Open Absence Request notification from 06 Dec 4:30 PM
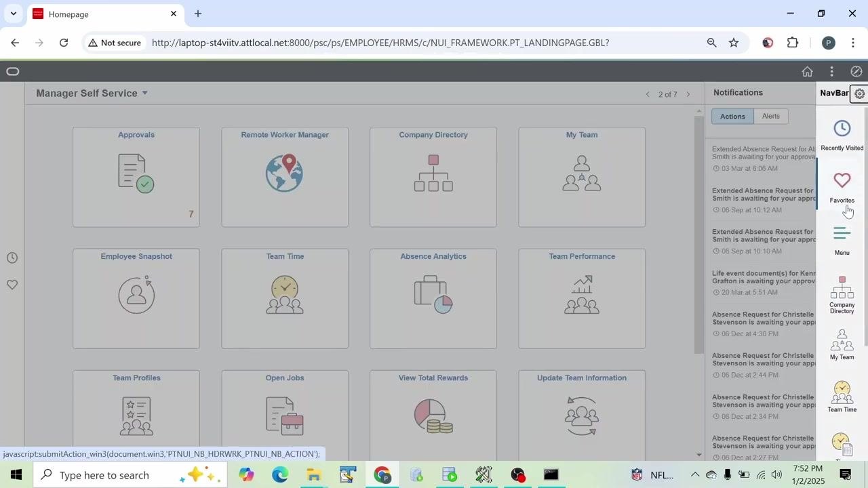 763,324
